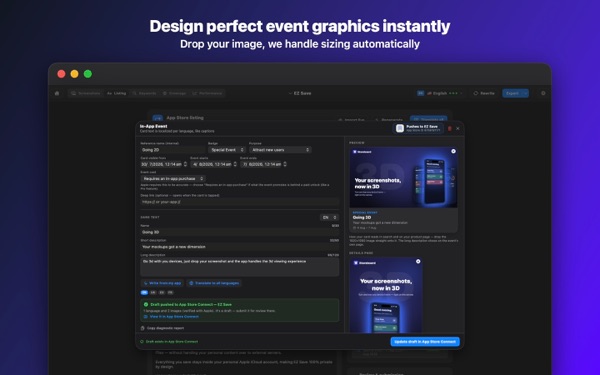This screenshot has height=375, width=600.
Task: Edit the Event ends date field
Action: click(x=261, y=164)
